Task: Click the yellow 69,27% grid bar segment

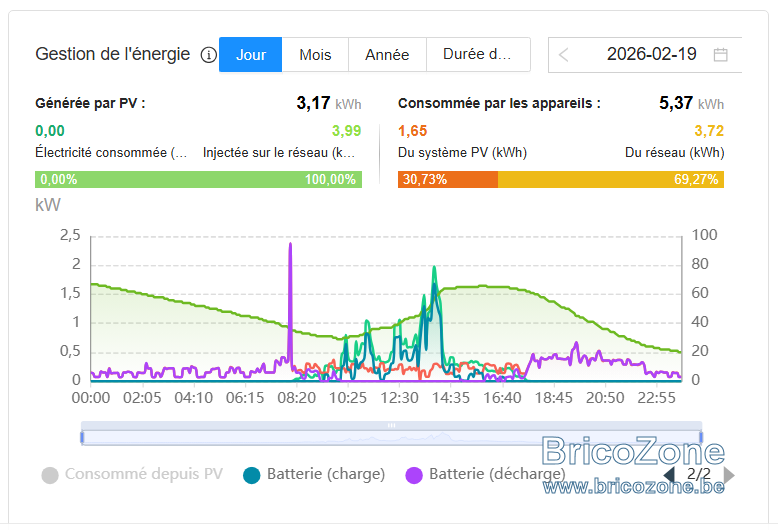Action: [611, 180]
